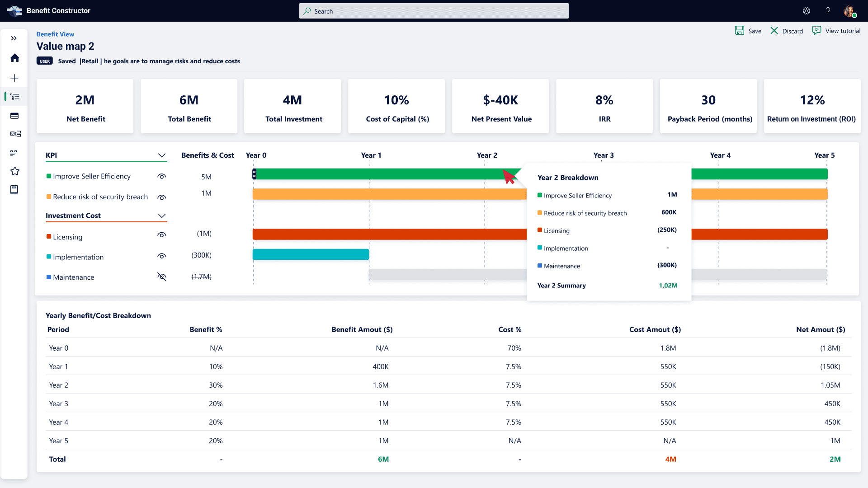
Task: Open the Benefit View breadcrumb link
Action: pos(55,34)
